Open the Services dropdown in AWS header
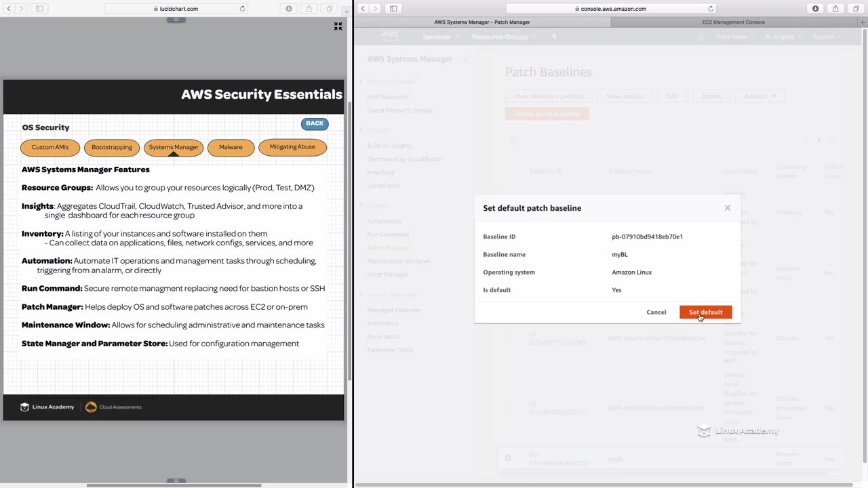Viewport: 868px width, 488px height. (440, 37)
